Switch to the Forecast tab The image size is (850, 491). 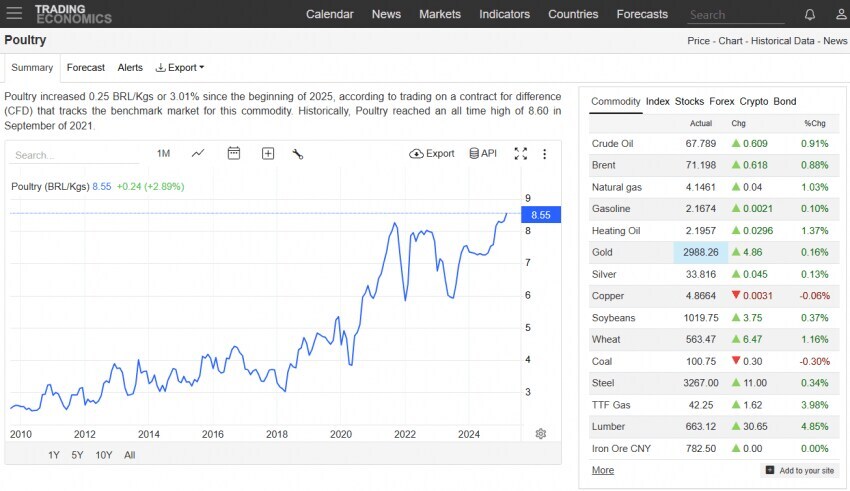point(85,68)
